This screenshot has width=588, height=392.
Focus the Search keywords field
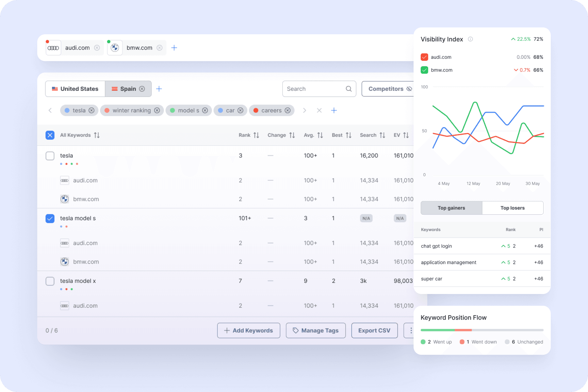click(319, 89)
